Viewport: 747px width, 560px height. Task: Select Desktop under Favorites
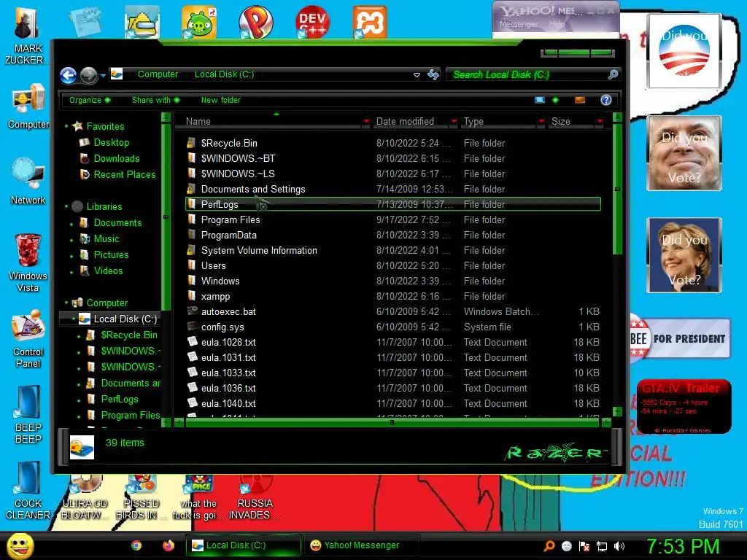click(111, 142)
